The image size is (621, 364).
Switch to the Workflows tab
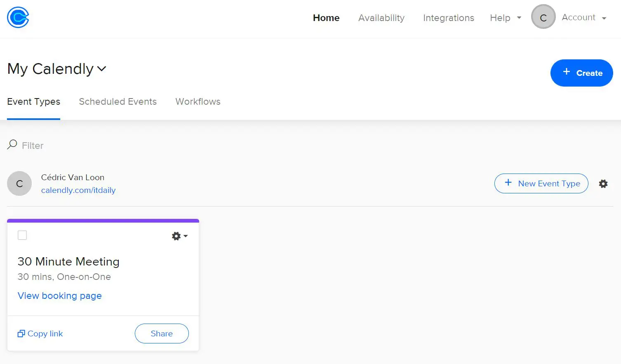[198, 101]
